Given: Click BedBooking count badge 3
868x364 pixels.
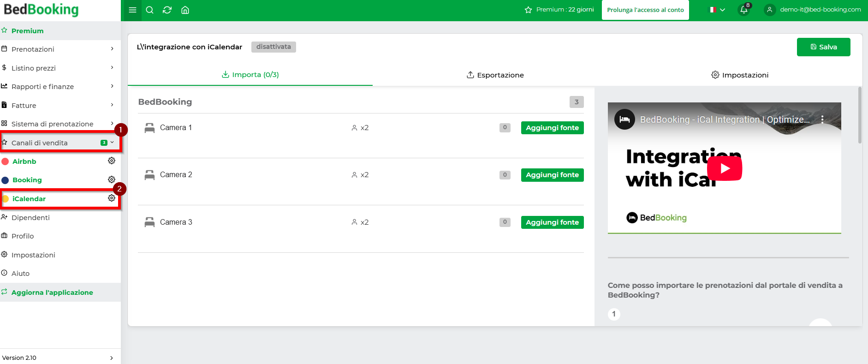Looking at the screenshot, I should pyautogui.click(x=577, y=102).
